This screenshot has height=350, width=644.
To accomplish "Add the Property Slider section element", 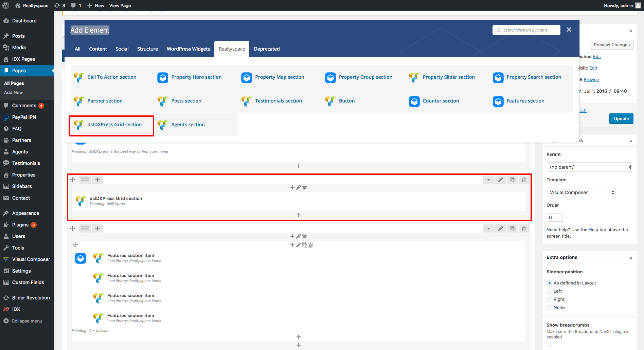I will [x=448, y=77].
